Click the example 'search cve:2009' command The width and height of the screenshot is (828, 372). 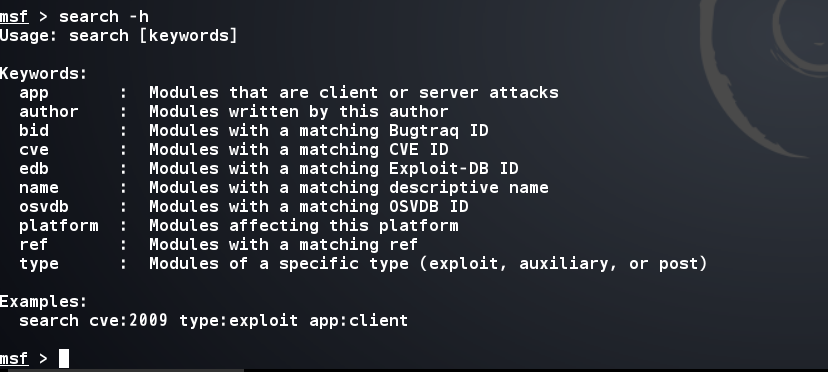click(93, 321)
